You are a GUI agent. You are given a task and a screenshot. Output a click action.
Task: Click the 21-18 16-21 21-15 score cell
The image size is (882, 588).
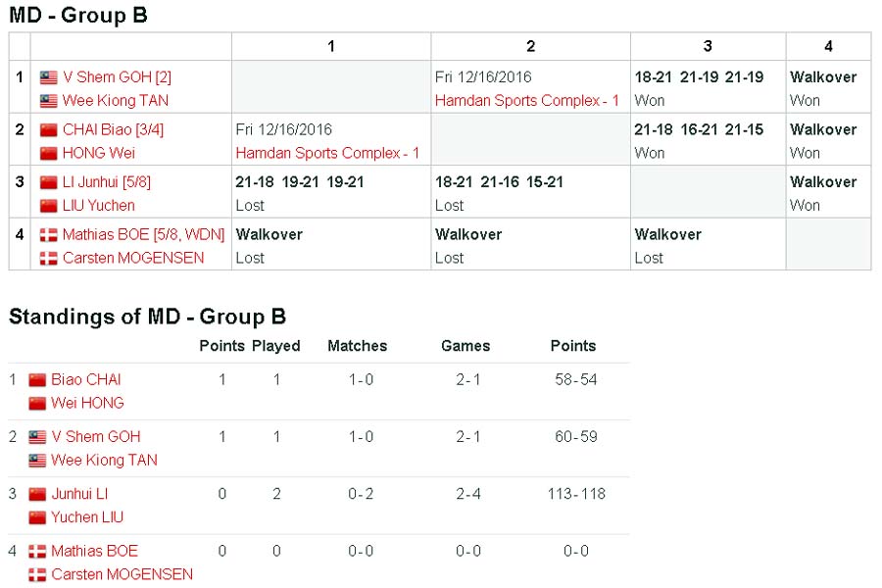pos(699,130)
